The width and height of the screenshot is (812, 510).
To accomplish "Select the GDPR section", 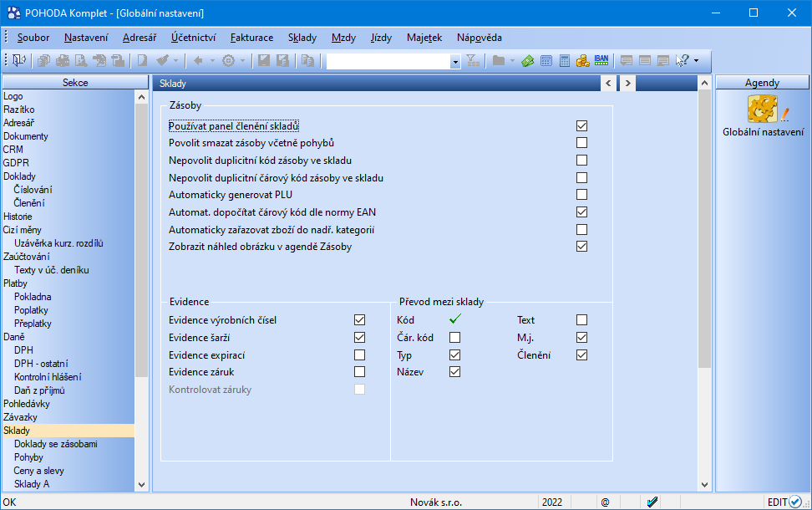I will tap(16, 163).
